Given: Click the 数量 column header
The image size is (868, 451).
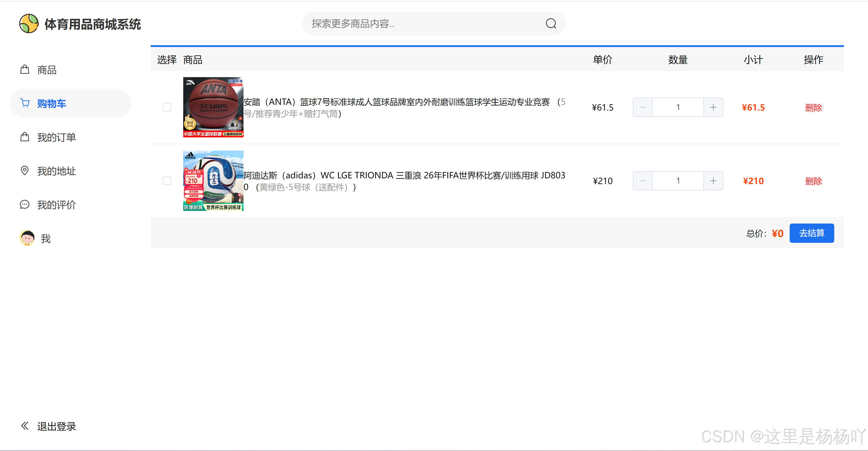Looking at the screenshot, I should tap(678, 60).
